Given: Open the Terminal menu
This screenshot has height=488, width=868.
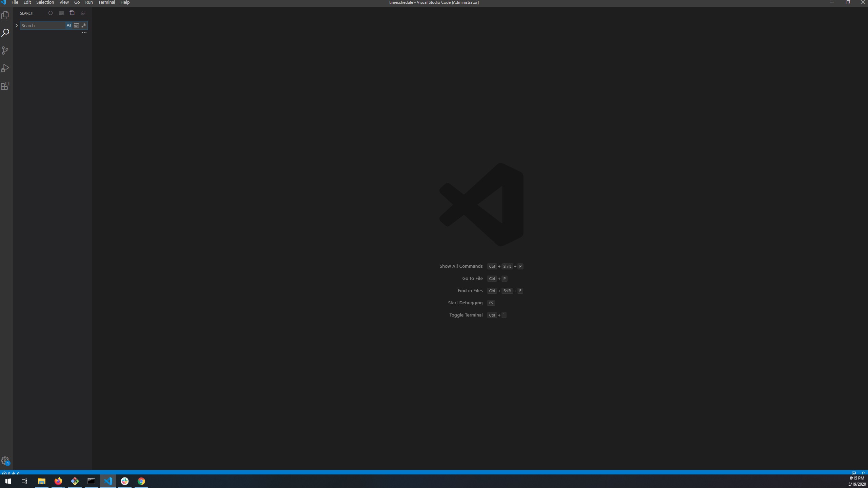Looking at the screenshot, I should coord(106,2).
